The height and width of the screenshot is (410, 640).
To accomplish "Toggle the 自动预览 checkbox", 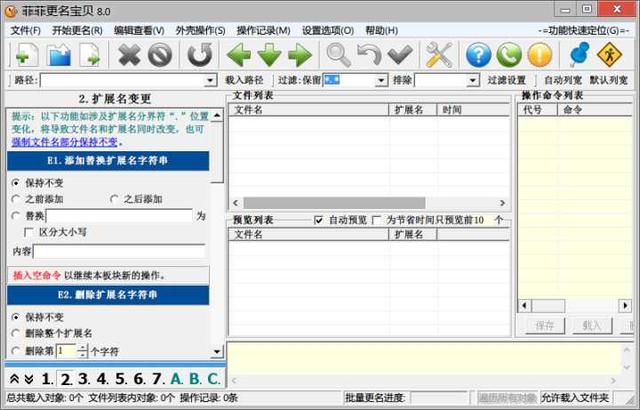I will click(318, 220).
